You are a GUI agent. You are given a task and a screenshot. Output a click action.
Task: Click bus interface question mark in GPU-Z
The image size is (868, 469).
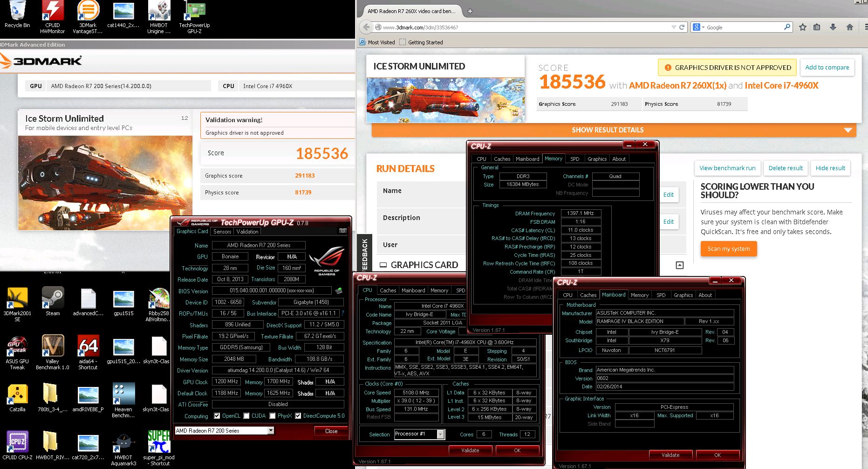pyautogui.click(x=342, y=313)
